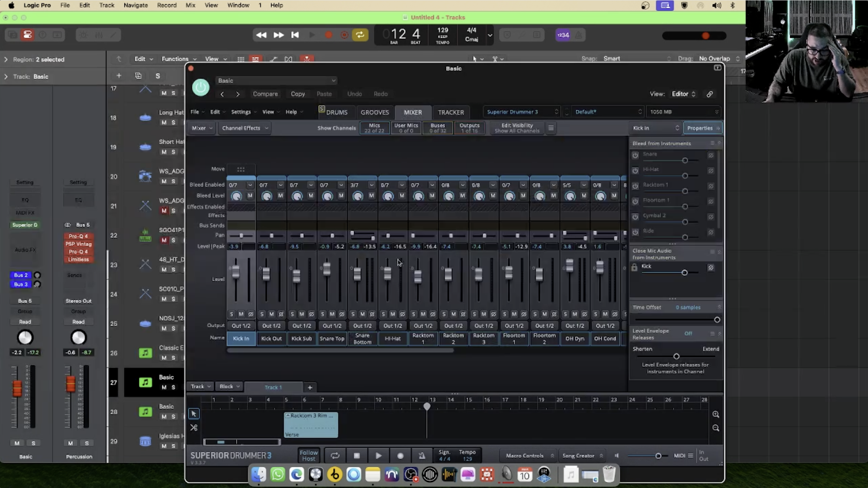Switch to the GROOVES tab

pos(374,112)
